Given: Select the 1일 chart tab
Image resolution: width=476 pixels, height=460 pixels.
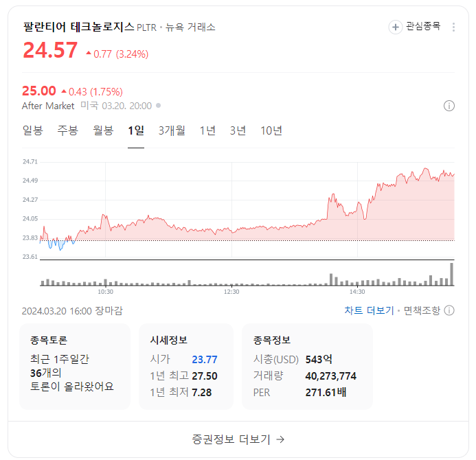Looking at the screenshot, I should tap(136, 130).
